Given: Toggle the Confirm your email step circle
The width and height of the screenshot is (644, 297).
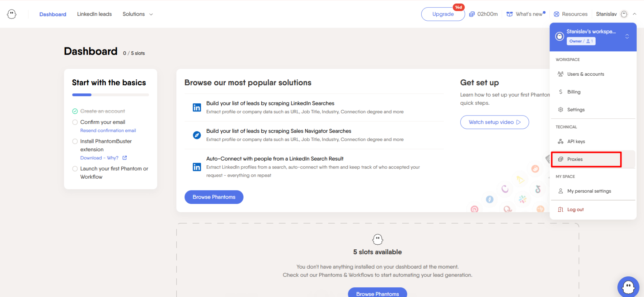Looking at the screenshot, I should [75, 122].
